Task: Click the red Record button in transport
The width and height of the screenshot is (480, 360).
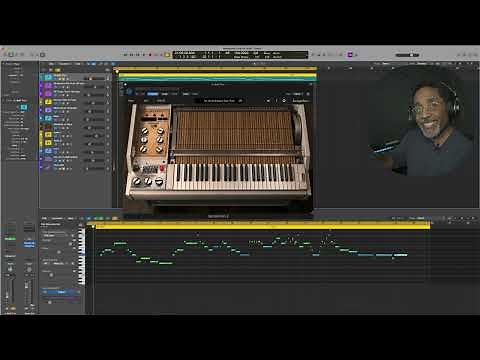Action: 150,55
